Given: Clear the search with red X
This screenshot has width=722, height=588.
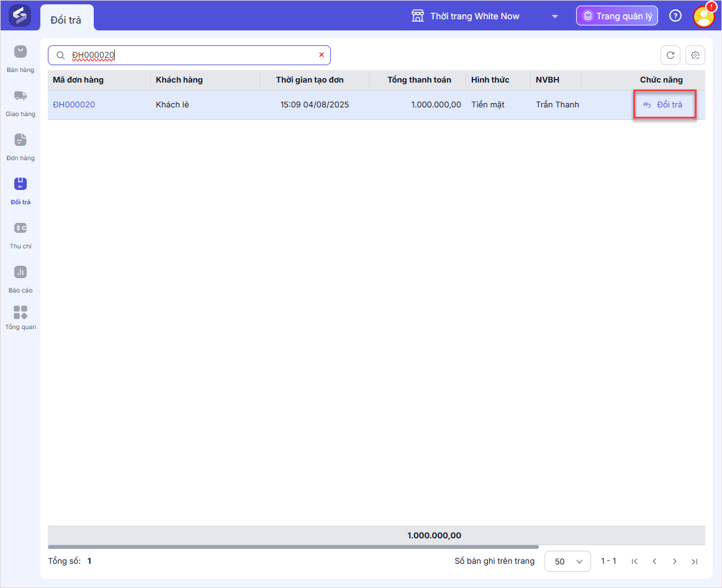Looking at the screenshot, I should pyautogui.click(x=322, y=55).
